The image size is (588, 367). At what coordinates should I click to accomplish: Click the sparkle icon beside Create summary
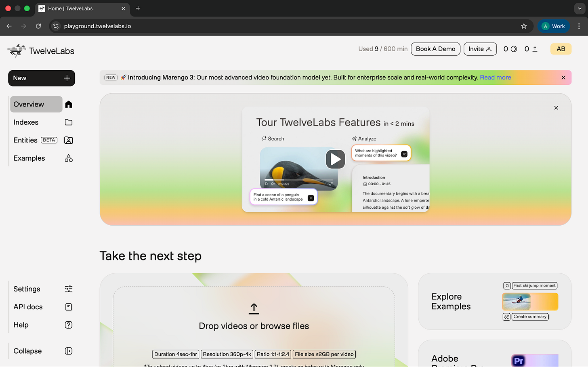(x=506, y=317)
